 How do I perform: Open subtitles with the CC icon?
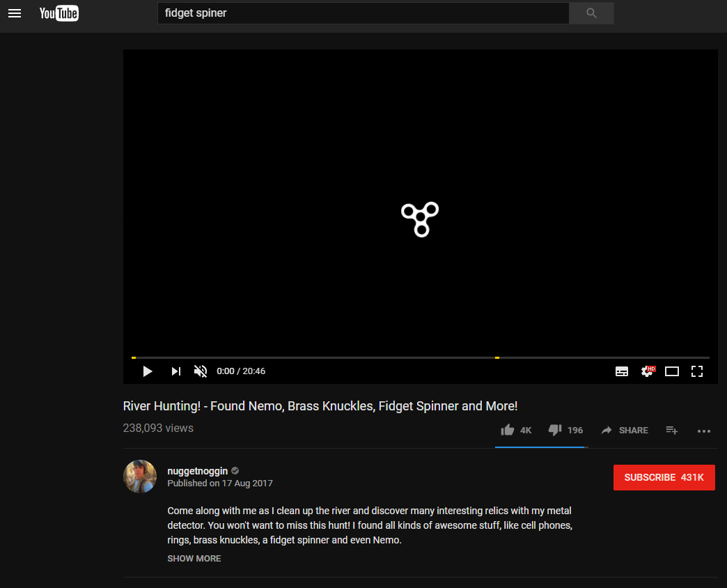(x=622, y=371)
